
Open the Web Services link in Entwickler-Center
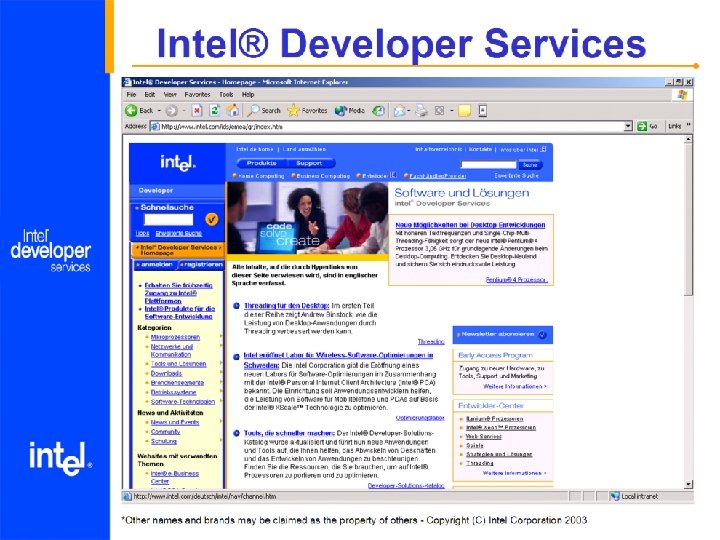484,436
